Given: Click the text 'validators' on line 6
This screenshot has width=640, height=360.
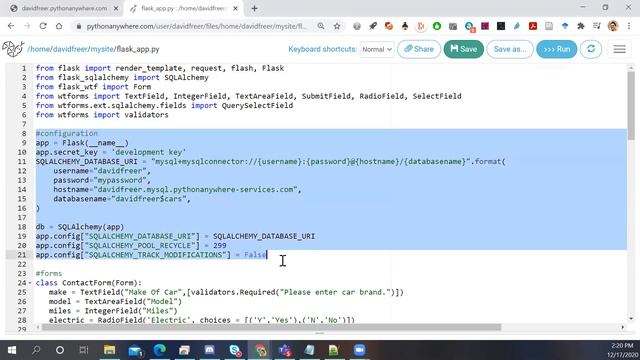Looking at the screenshot, I should (146, 115).
